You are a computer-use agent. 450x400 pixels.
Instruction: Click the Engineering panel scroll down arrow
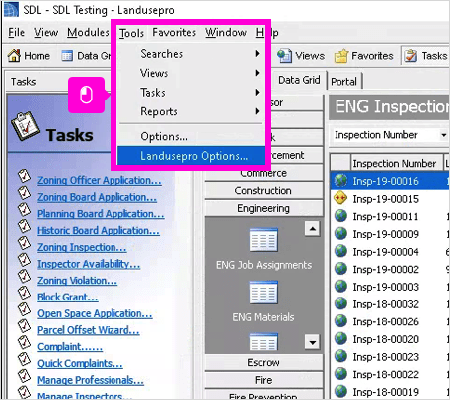[x=312, y=342]
